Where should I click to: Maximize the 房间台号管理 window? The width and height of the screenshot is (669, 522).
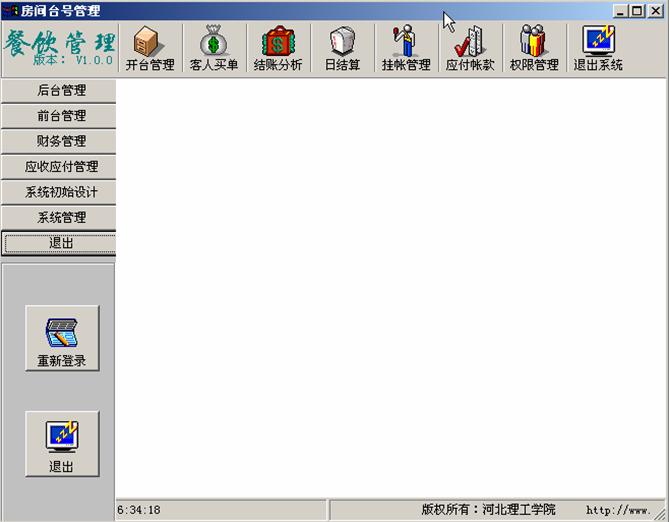click(637, 11)
